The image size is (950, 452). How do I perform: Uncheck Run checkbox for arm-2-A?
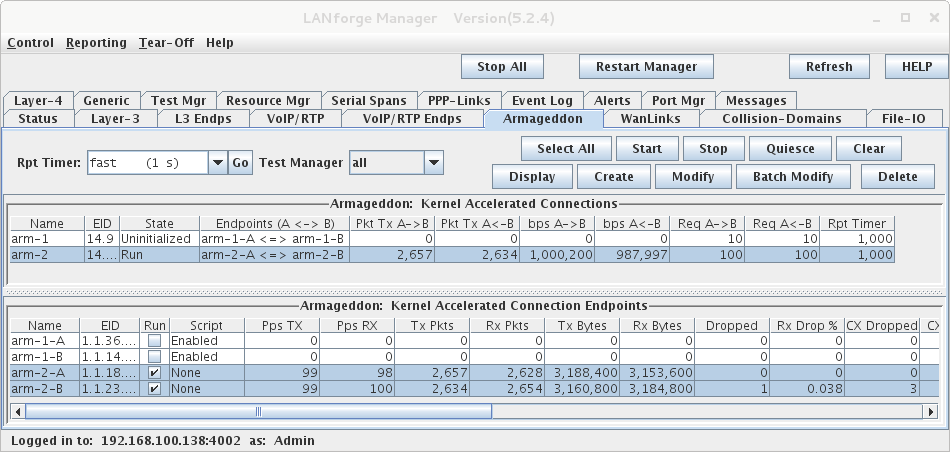click(x=155, y=373)
